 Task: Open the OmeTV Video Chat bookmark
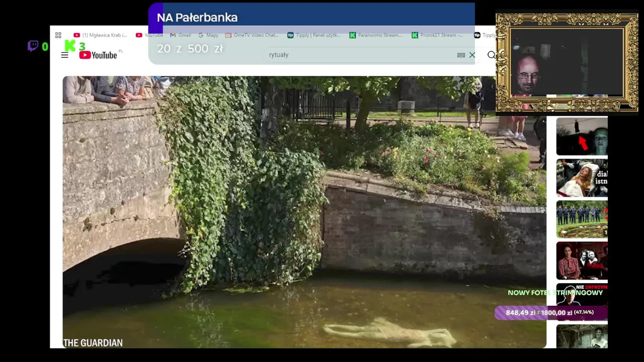pos(252,35)
